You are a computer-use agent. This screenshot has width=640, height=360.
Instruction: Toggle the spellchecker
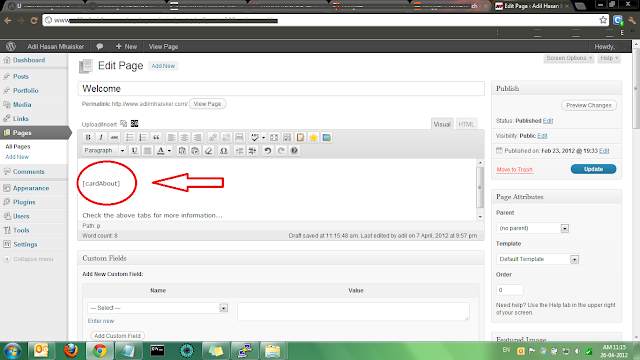[255, 138]
